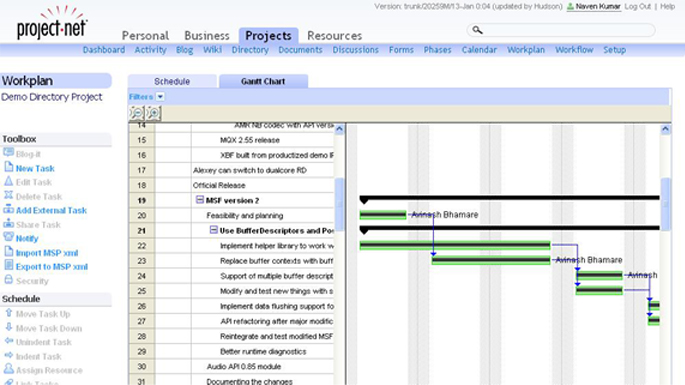This screenshot has width=685, height=385.
Task: Collapse the MSF version 2 task group
Action: [x=200, y=200]
